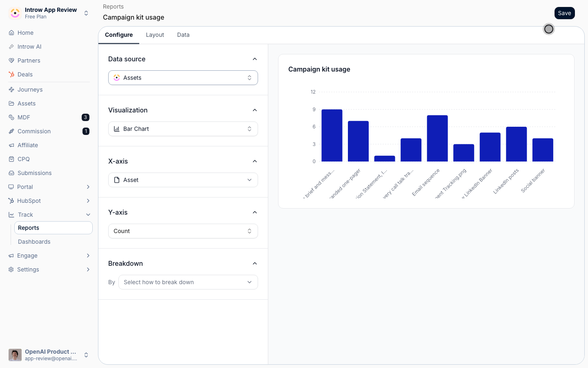Collapse the X-axis section
This screenshot has width=588, height=368.
(x=255, y=161)
